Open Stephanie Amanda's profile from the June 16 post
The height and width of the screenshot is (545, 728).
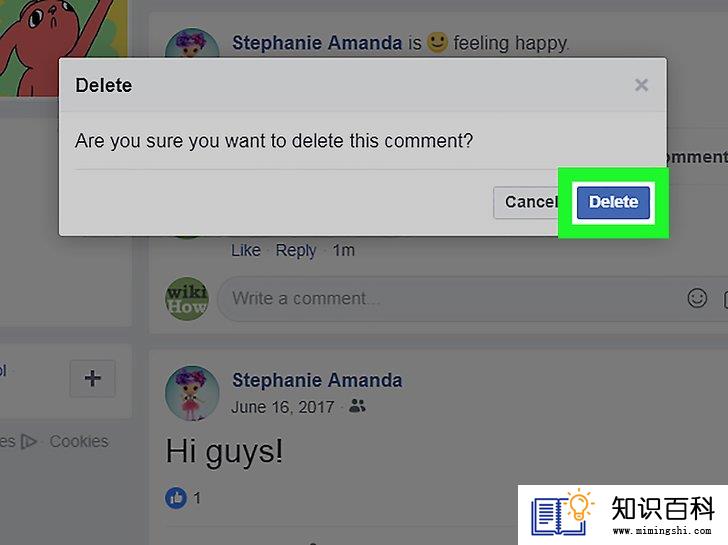(x=317, y=380)
